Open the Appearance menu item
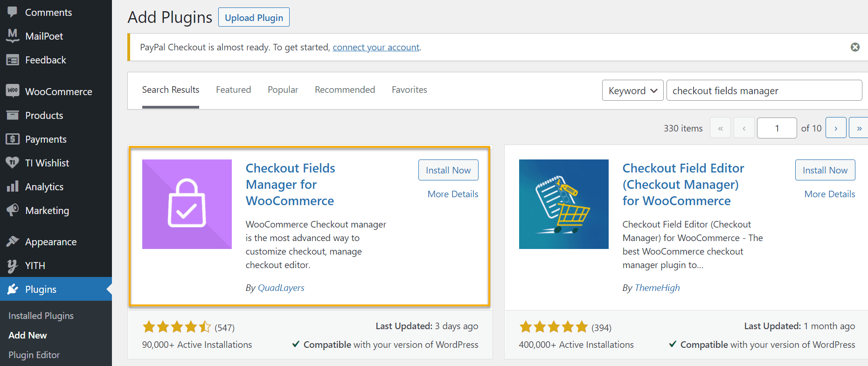This screenshot has height=366, width=868. click(56, 242)
